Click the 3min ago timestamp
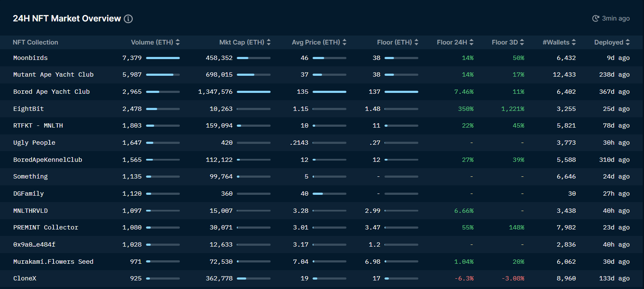Viewport: 644px width, 289px height. pos(616,18)
